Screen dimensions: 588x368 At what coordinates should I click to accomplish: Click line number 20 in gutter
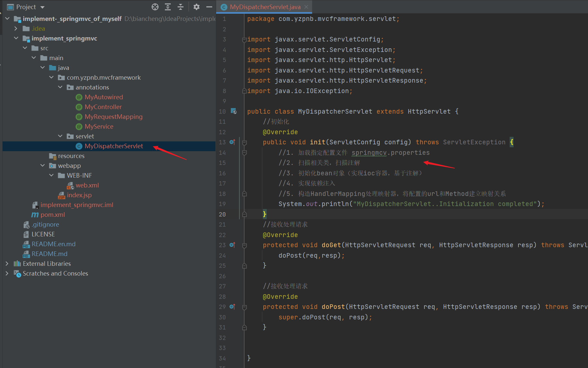click(x=222, y=214)
